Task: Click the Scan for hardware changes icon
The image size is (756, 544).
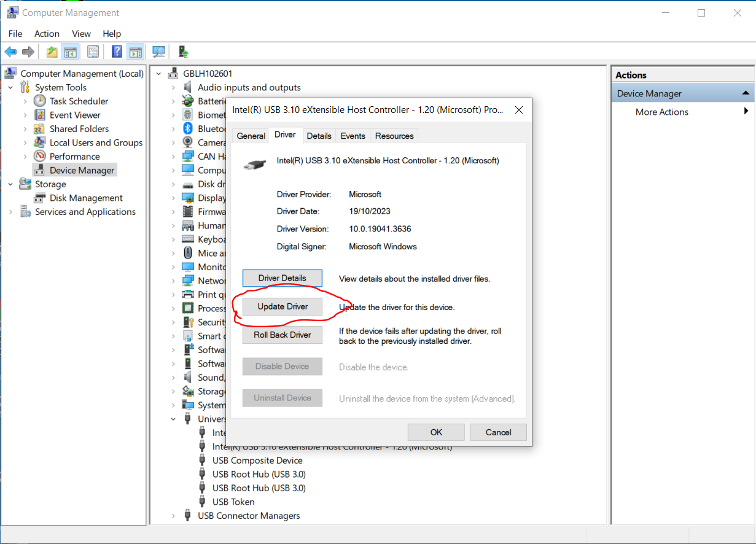Action: (159, 52)
